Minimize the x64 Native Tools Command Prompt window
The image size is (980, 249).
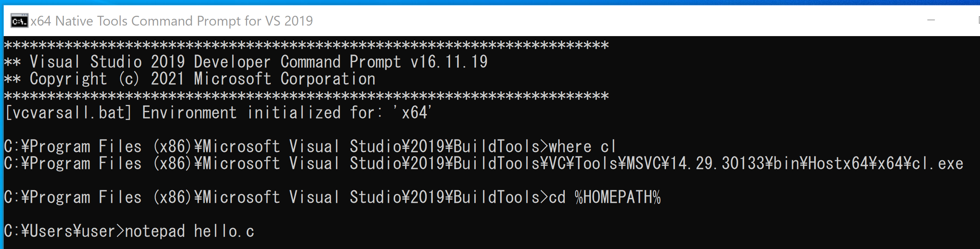(x=931, y=20)
